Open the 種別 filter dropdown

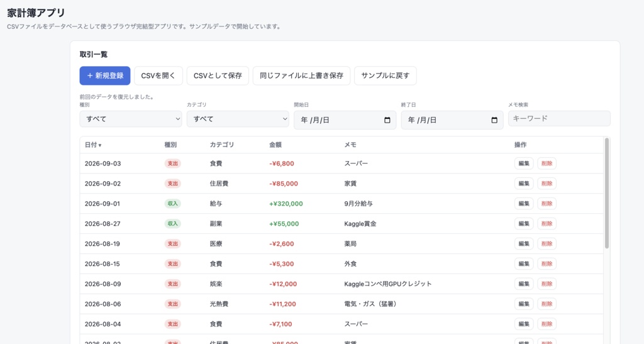pos(131,119)
